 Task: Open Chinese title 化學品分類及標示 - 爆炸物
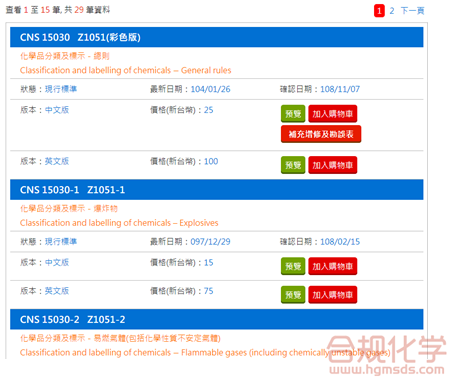point(69,209)
